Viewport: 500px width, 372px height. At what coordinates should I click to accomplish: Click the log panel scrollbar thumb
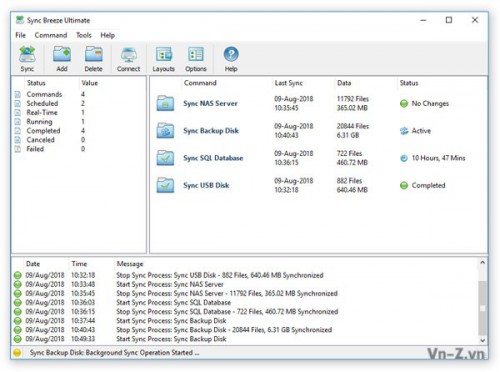(482, 308)
